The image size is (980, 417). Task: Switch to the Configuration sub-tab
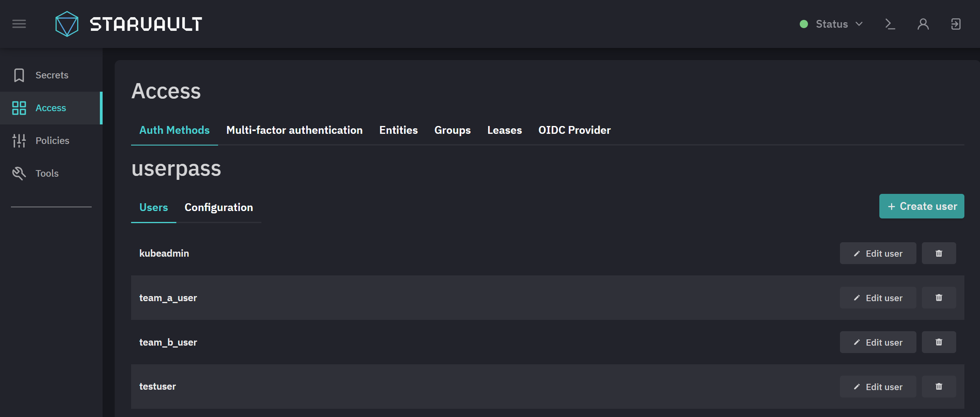[x=219, y=208]
